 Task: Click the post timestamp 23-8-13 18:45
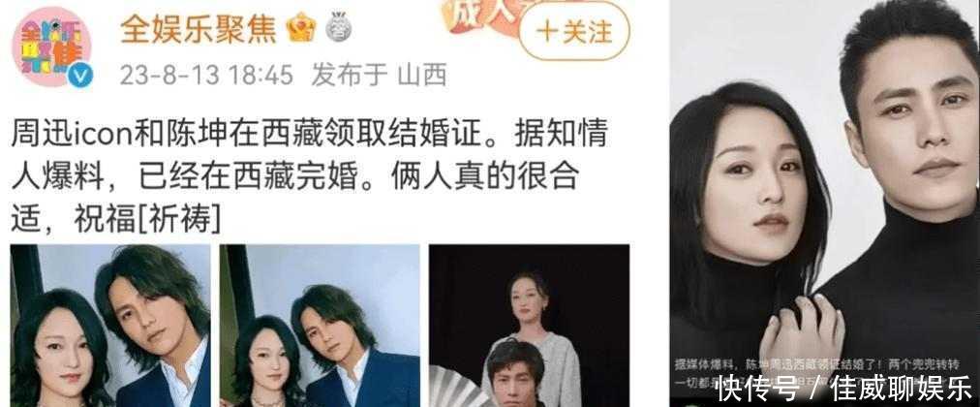point(206,76)
